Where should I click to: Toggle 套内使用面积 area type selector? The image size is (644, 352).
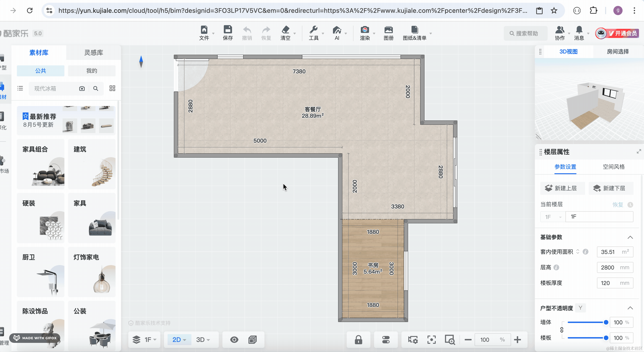click(x=578, y=251)
